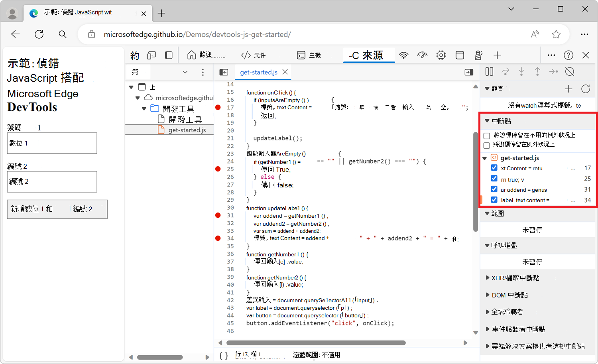Open navigator pane more options menu
The height and width of the screenshot is (364, 598).
(203, 72)
